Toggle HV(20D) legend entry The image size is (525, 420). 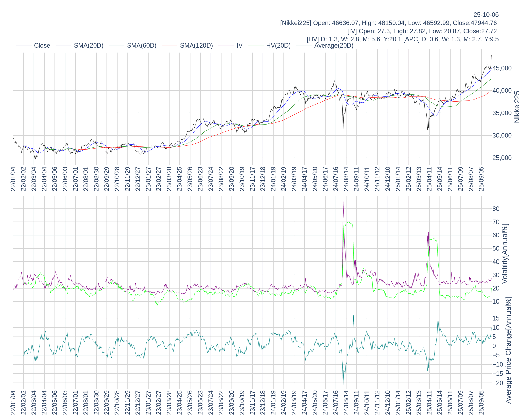278,46
